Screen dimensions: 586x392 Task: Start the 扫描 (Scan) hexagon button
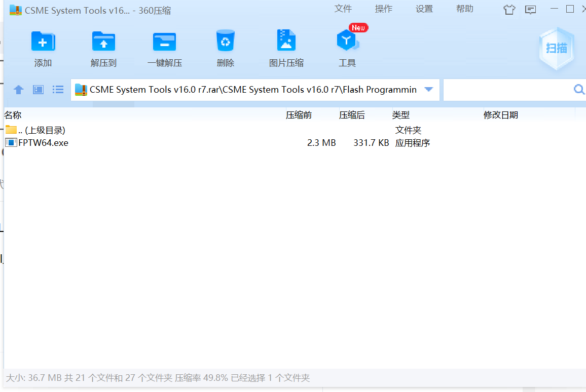pyautogui.click(x=557, y=49)
